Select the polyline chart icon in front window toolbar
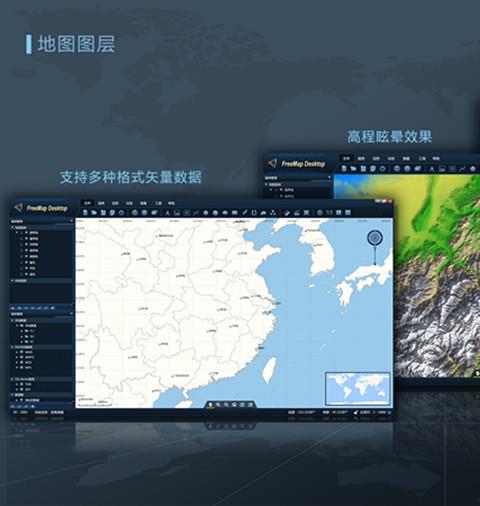The image size is (480, 506). click(x=196, y=213)
